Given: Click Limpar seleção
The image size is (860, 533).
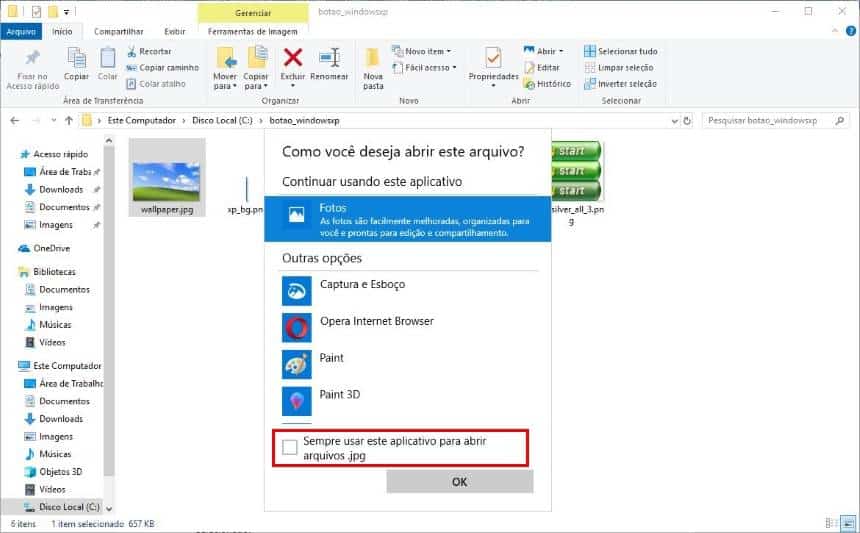Looking at the screenshot, I should 619,67.
